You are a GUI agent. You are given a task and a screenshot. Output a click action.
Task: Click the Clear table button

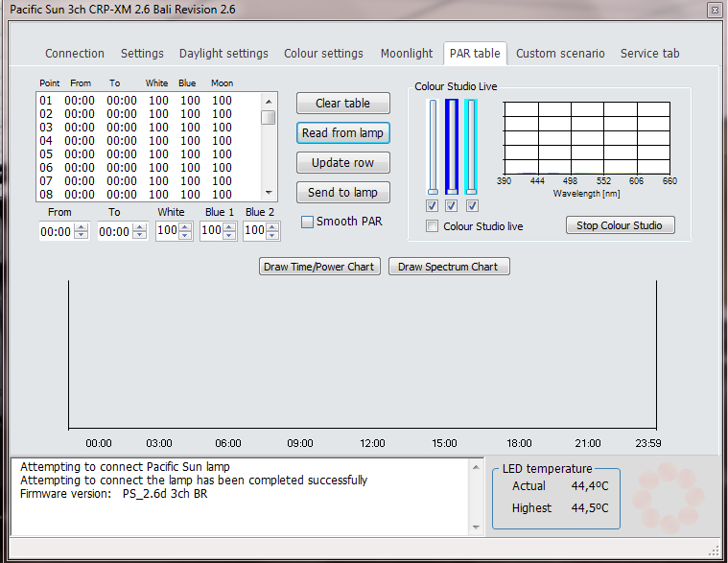click(x=342, y=104)
